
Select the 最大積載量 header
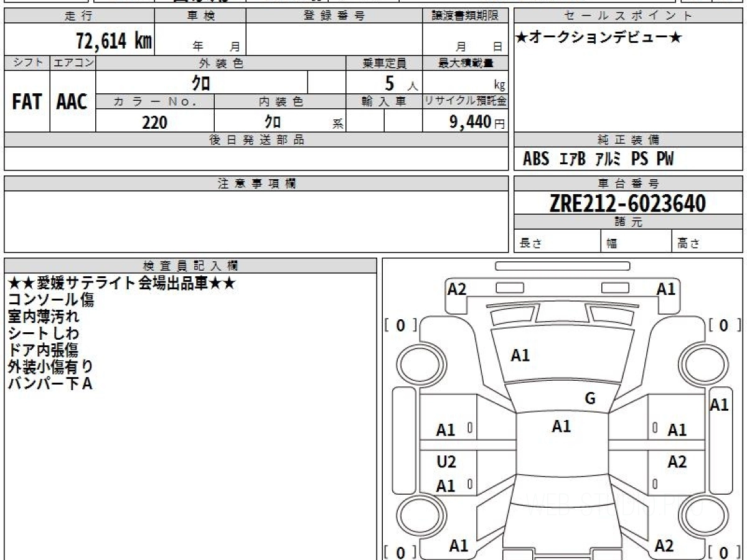pyautogui.click(x=466, y=63)
